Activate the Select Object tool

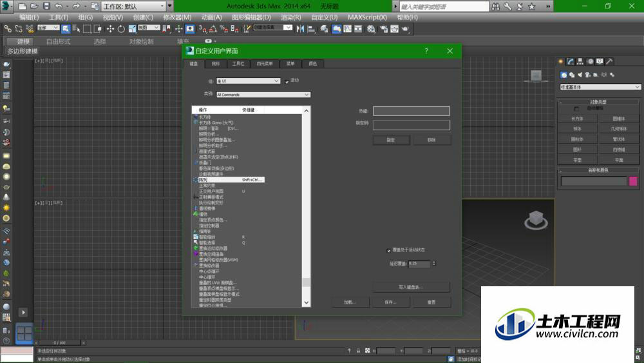(66, 29)
